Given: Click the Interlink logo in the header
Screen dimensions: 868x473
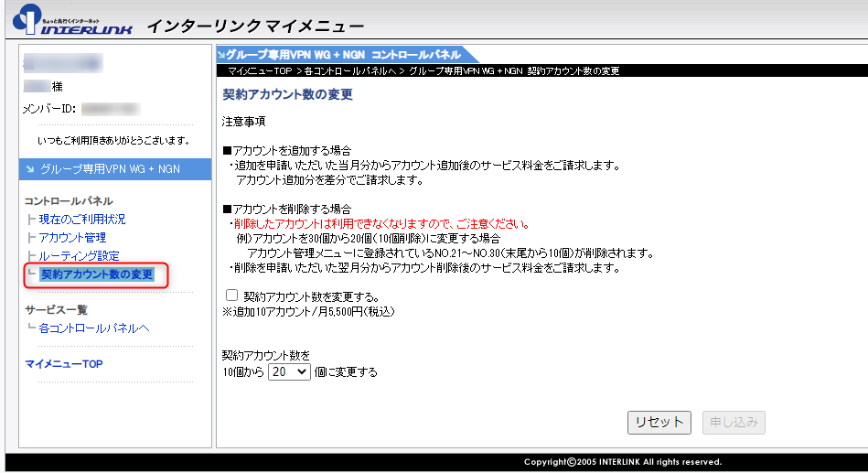Looking at the screenshot, I should (74, 21).
